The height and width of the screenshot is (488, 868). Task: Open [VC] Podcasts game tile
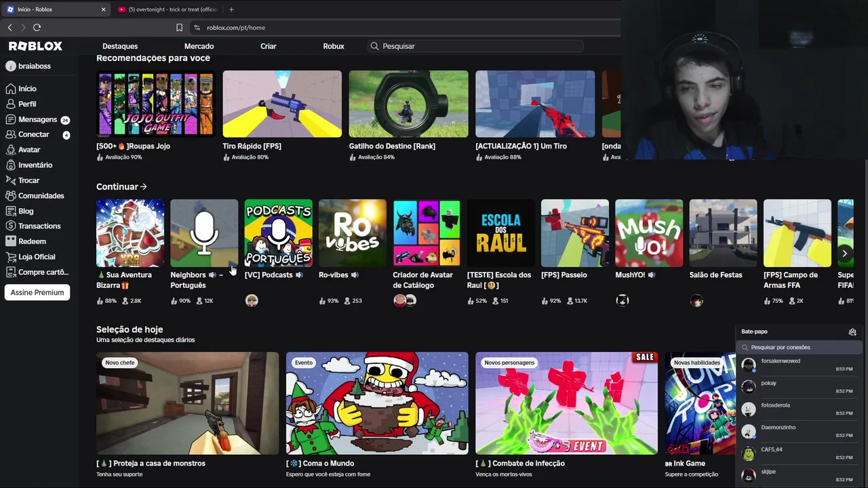coord(278,233)
